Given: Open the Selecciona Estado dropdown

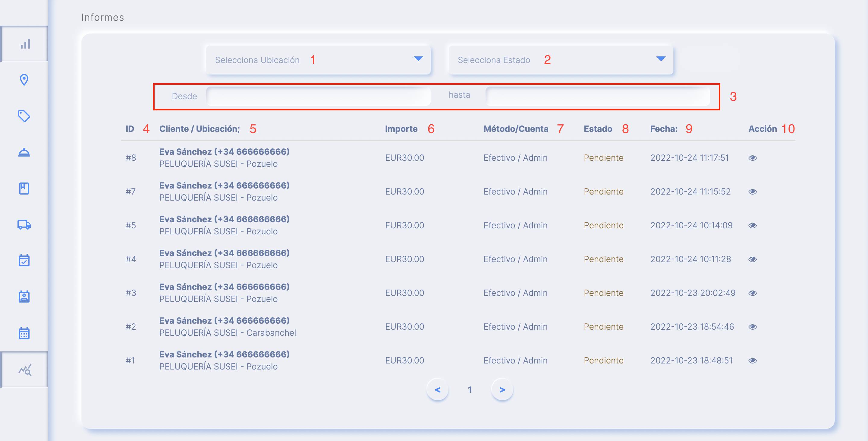Looking at the screenshot, I should tap(561, 60).
